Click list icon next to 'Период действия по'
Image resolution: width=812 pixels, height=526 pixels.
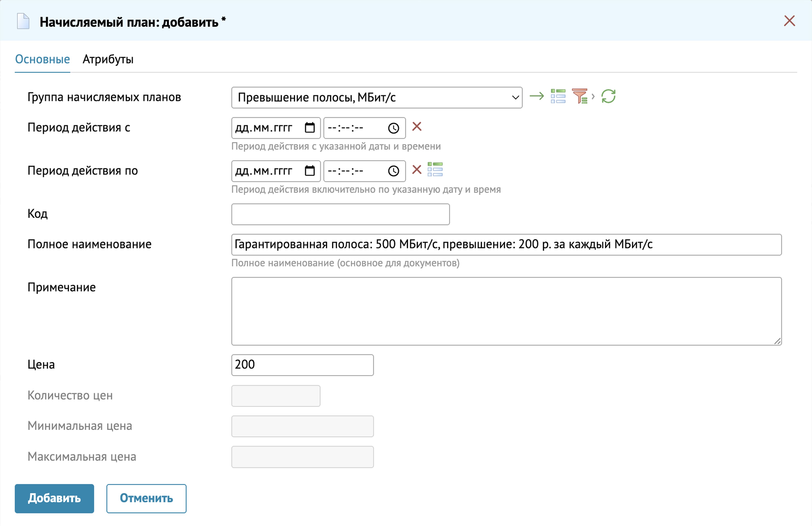click(435, 170)
